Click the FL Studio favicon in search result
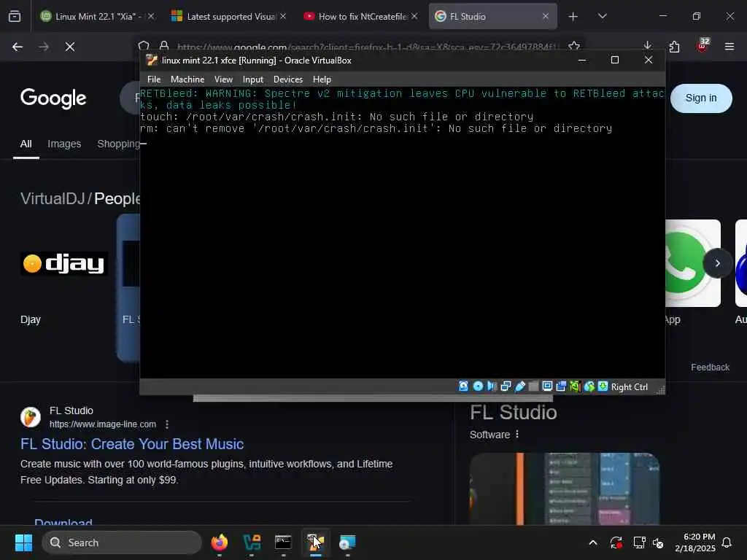 (31, 417)
